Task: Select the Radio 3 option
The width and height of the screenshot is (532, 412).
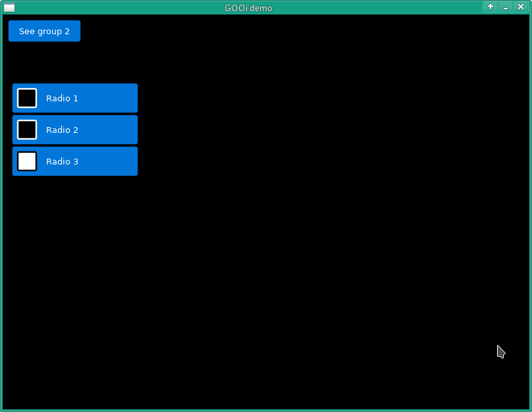Action: (x=75, y=161)
